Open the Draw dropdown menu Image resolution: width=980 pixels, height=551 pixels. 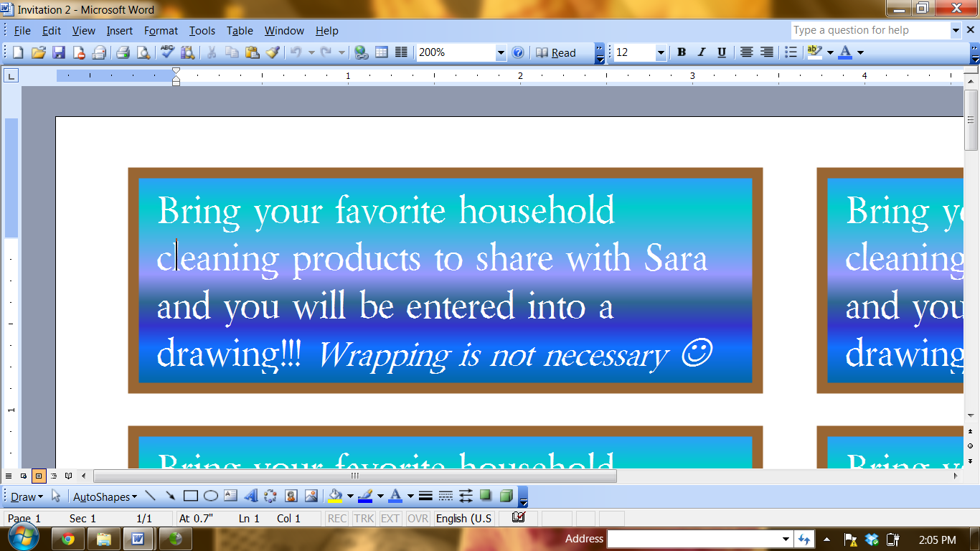(27, 496)
